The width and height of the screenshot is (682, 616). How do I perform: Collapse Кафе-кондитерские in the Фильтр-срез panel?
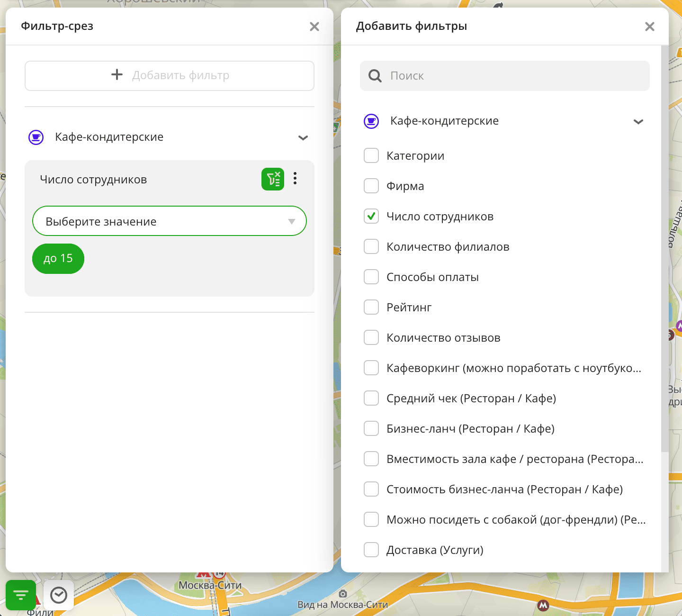click(x=303, y=138)
